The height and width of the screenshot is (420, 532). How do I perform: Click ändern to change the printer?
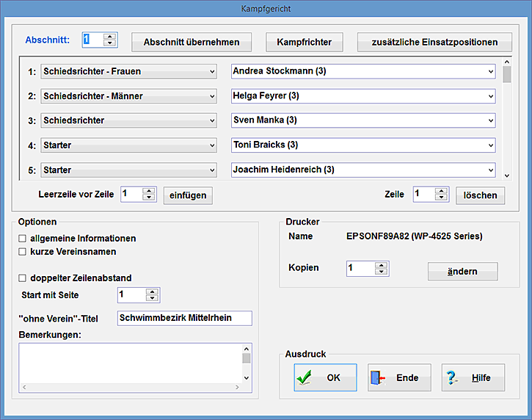point(462,272)
